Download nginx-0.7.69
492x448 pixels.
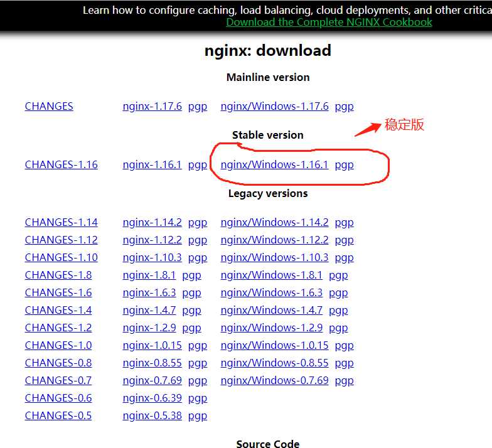152,380
